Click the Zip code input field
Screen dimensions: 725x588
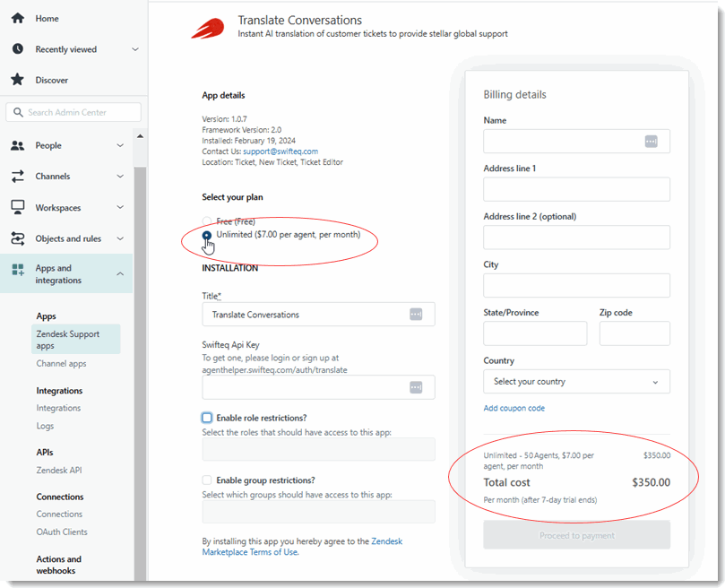634,333
